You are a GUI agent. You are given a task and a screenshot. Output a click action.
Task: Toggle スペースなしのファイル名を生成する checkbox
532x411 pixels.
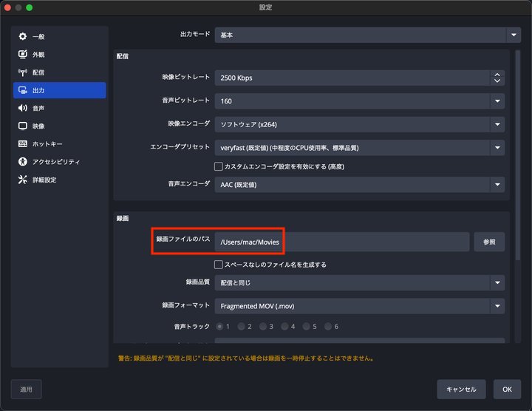[219, 264]
